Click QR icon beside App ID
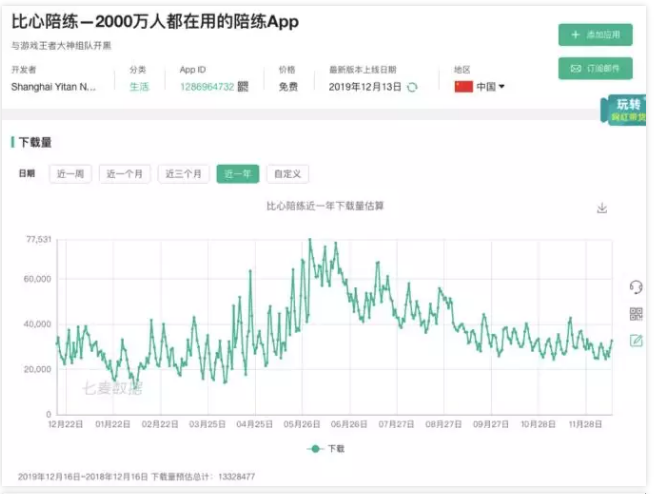The image size is (654, 494). pyautogui.click(x=243, y=87)
